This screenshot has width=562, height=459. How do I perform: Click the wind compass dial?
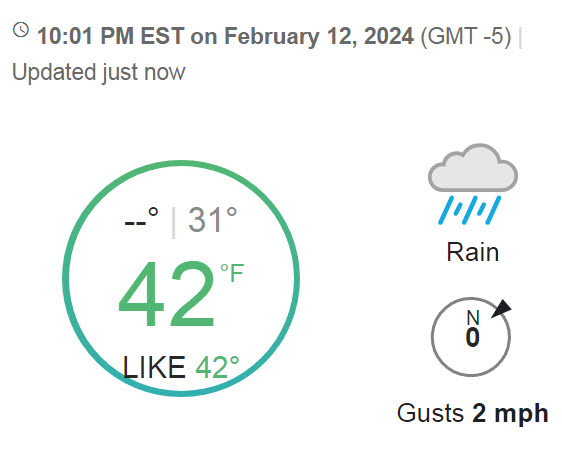pyautogui.click(x=471, y=337)
